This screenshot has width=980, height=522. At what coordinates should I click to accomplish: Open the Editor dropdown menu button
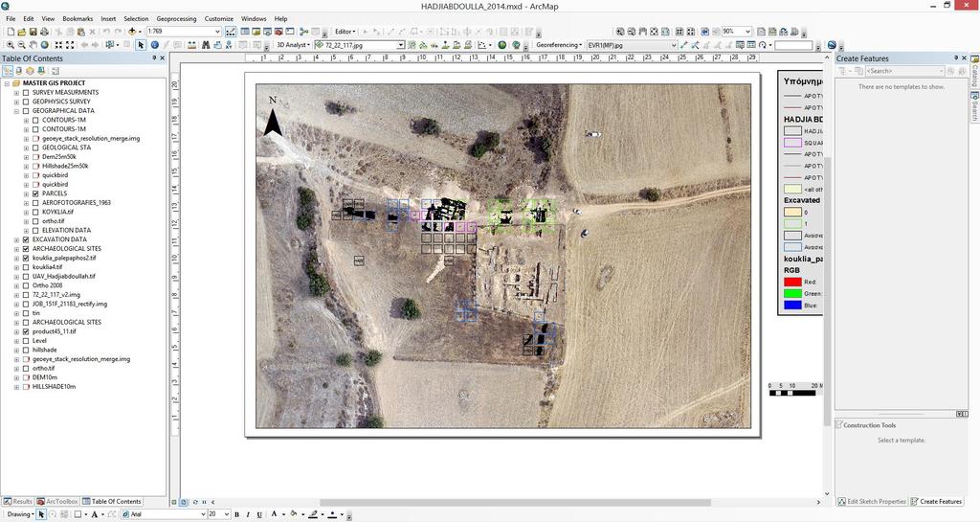(x=345, y=32)
